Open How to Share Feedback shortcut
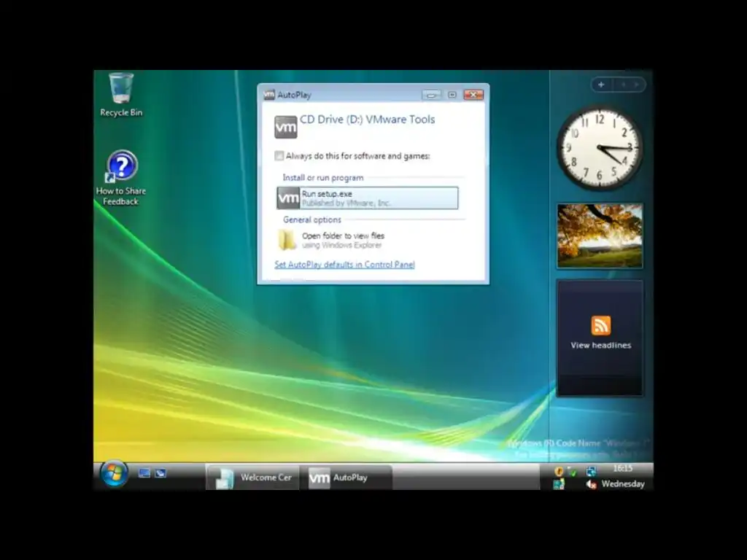 121,178
